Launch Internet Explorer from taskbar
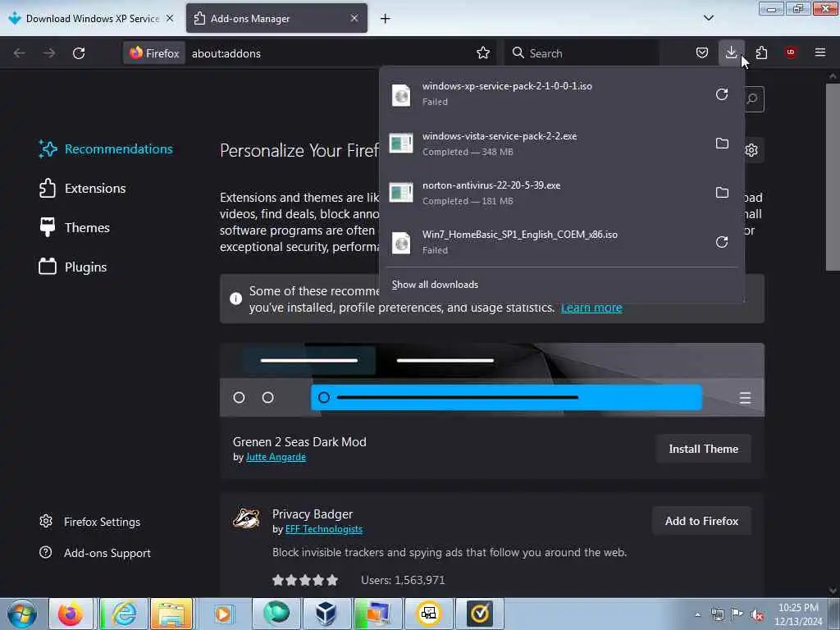This screenshot has width=840, height=630. click(124, 614)
